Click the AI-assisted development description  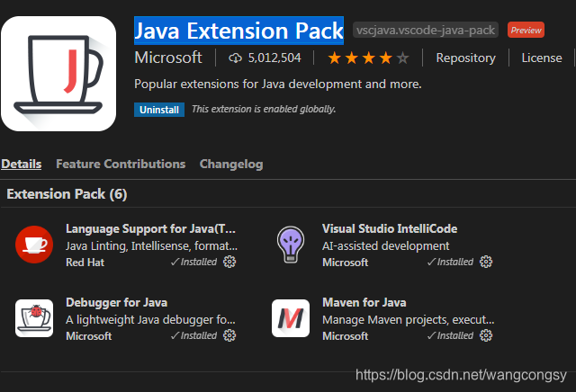click(x=386, y=246)
